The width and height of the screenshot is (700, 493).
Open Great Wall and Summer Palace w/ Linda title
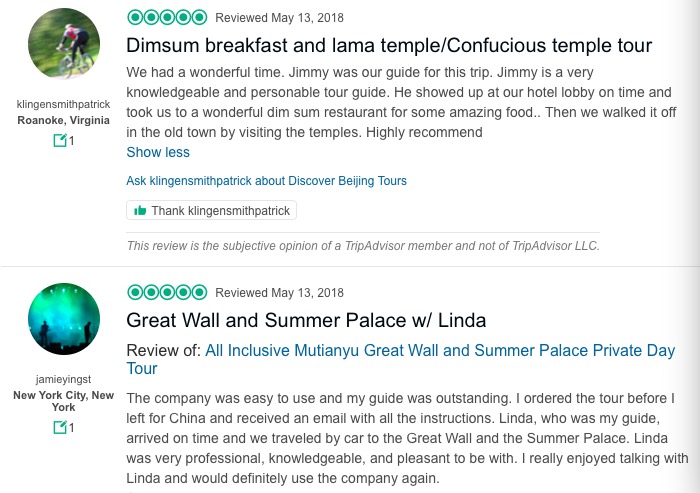(x=306, y=320)
